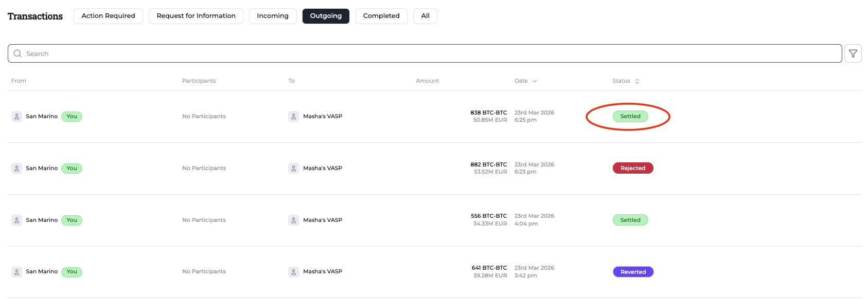Click You badge in 641 BTC row
Screen dimensions: 868x299
(72, 272)
